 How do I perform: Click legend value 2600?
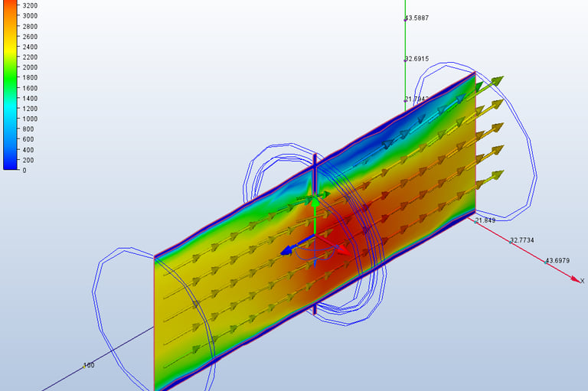(x=30, y=37)
